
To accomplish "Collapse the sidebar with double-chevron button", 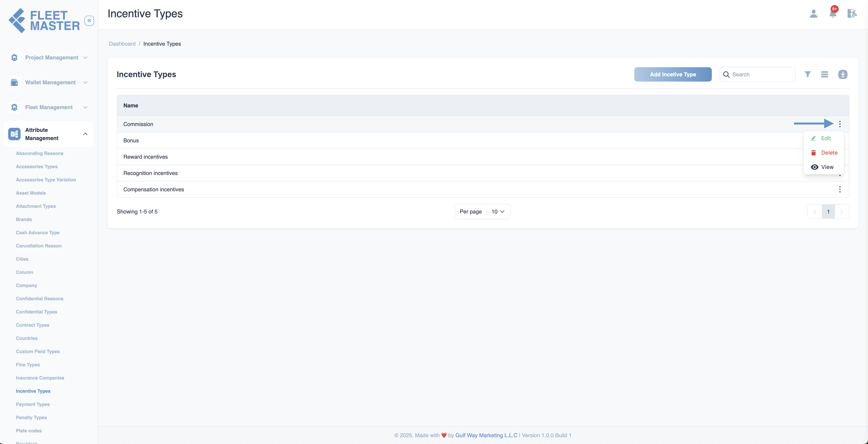I will pyautogui.click(x=89, y=21).
